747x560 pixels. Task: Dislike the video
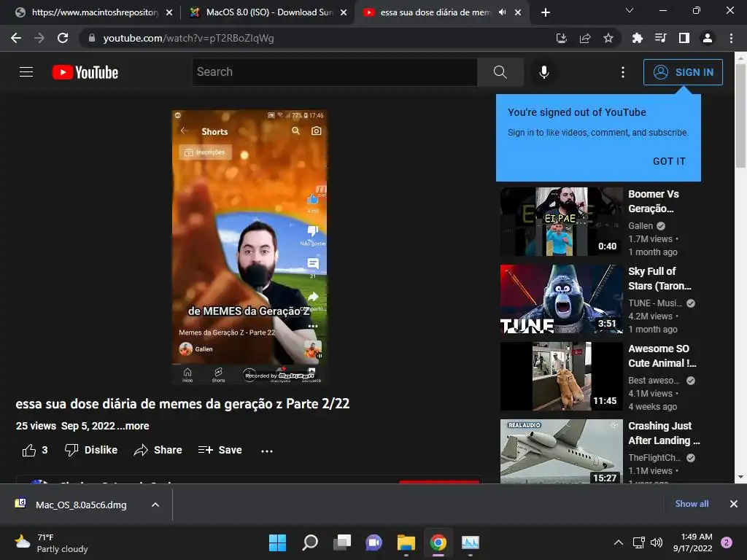point(91,450)
